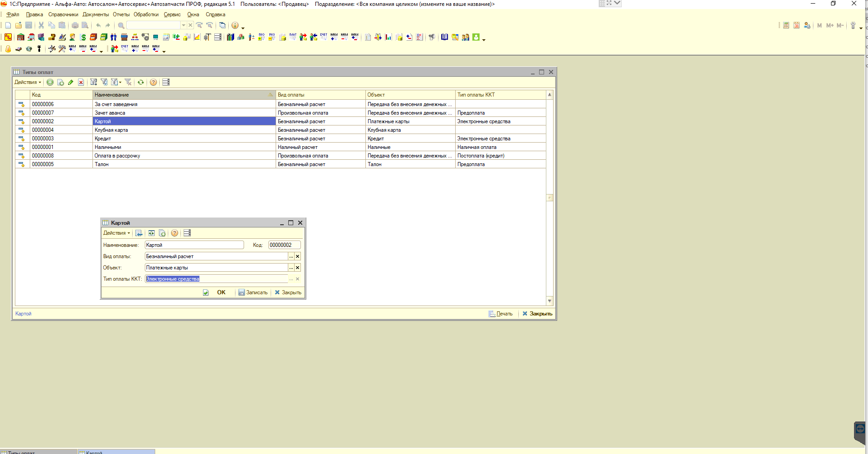This screenshot has width=868, height=454.
Task: Open the Файл menu
Action: (x=13, y=14)
